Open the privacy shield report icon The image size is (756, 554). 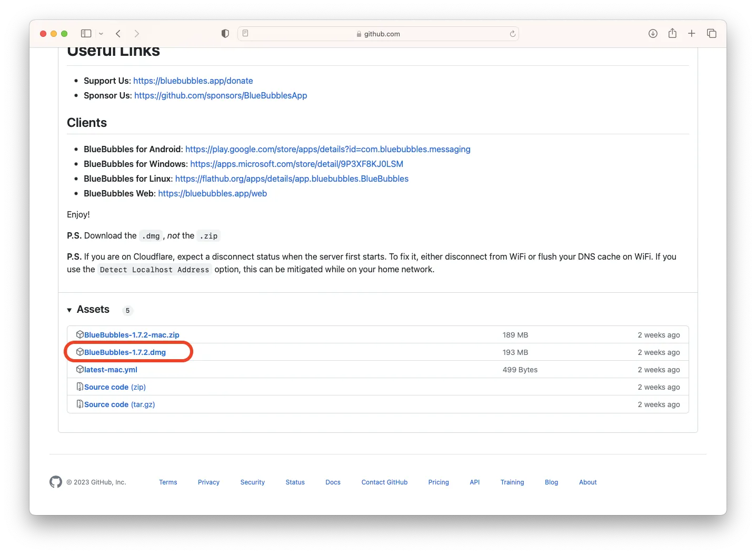point(225,34)
